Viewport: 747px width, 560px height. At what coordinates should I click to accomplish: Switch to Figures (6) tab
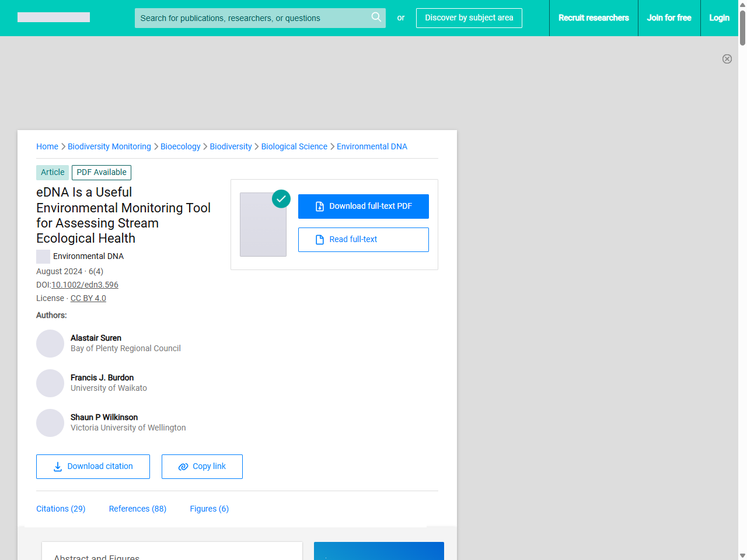209,509
